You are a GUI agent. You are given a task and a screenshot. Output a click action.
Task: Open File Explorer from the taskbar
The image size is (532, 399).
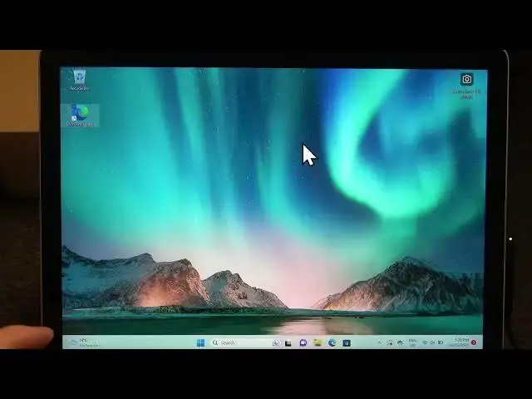[318, 342]
